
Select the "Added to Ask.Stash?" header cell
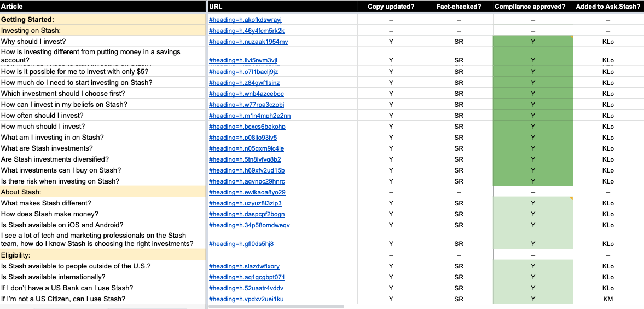pyautogui.click(x=608, y=6)
